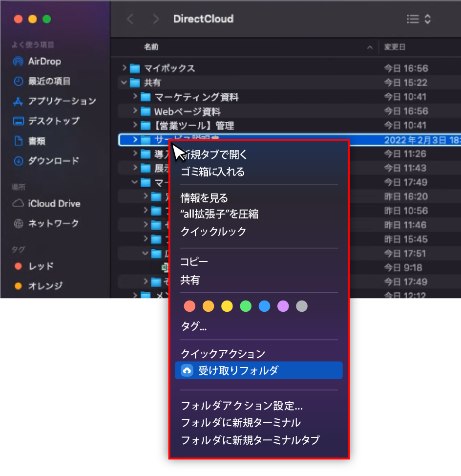Apply the purple tag color dot

tap(283, 306)
